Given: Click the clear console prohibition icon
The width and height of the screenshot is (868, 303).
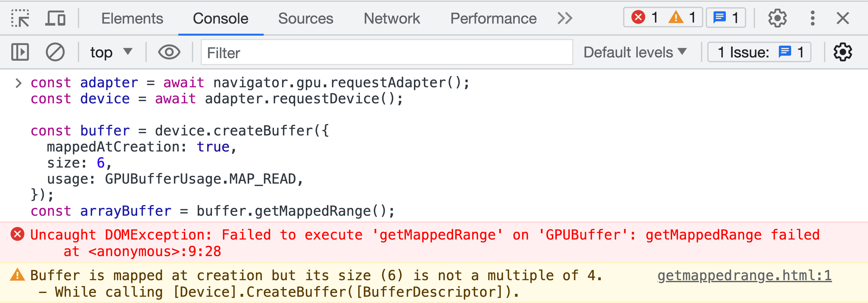Looking at the screenshot, I should [x=55, y=52].
